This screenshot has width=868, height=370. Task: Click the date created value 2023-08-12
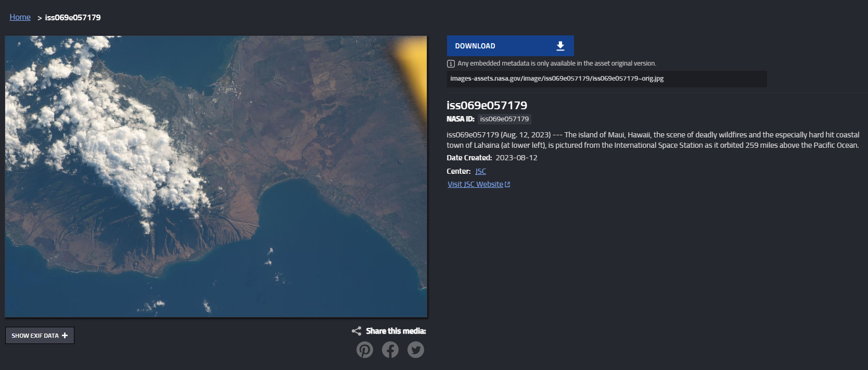click(516, 158)
